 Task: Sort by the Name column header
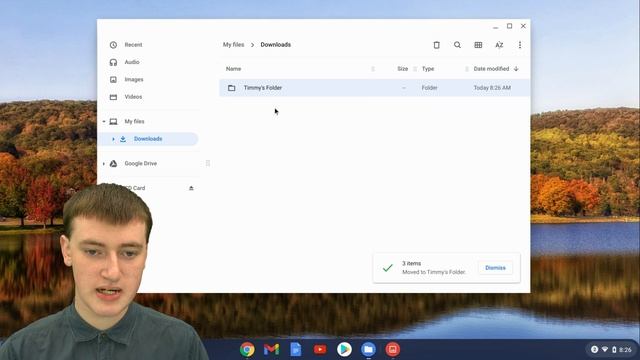tap(233, 69)
